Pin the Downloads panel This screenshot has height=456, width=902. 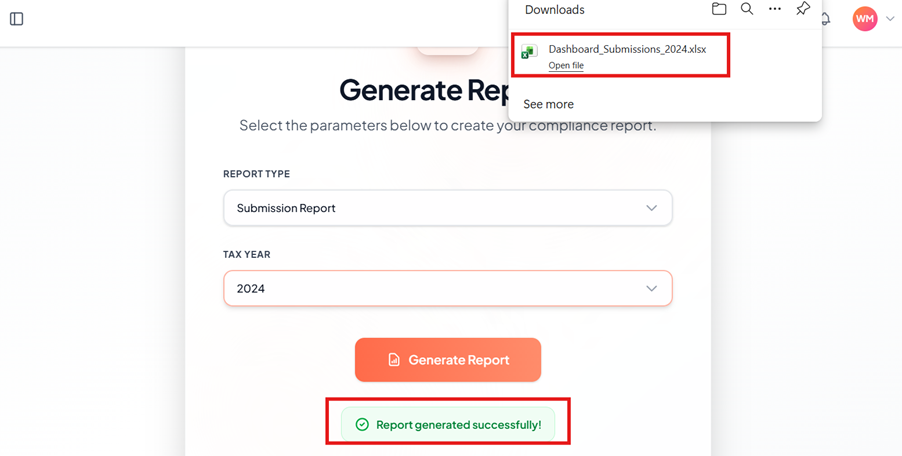[x=803, y=9]
